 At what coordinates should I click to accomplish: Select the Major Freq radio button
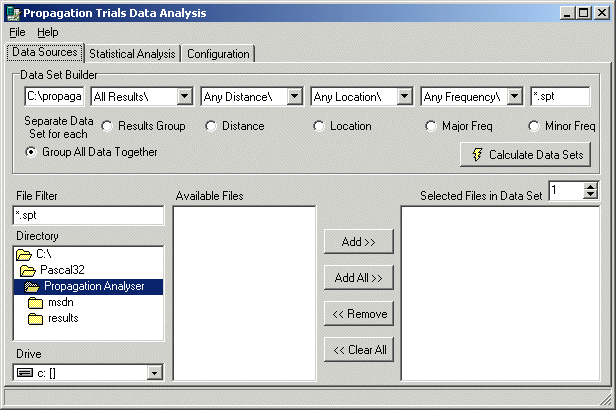(x=431, y=126)
